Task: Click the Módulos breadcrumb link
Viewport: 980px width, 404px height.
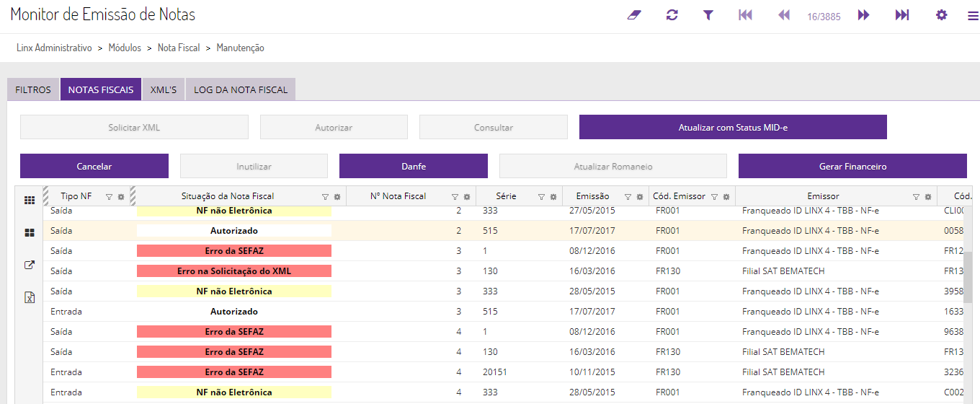Action: coord(125,48)
